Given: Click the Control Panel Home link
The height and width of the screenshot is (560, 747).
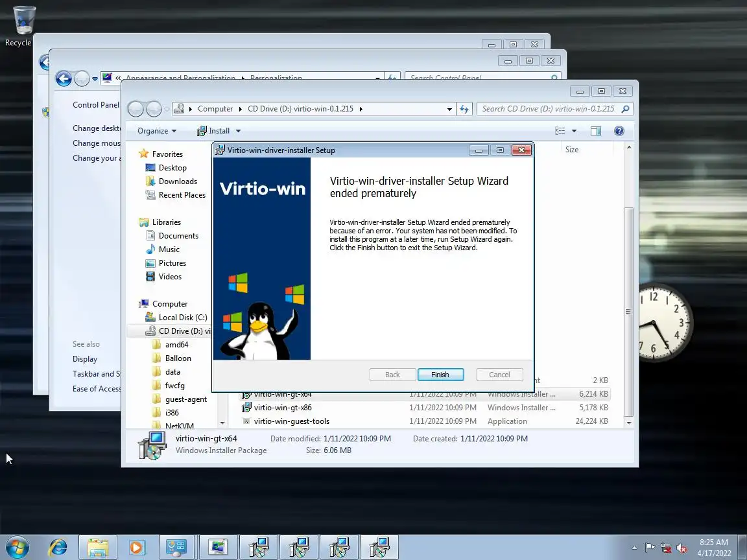Looking at the screenshot, I should [x=96, y=105].
